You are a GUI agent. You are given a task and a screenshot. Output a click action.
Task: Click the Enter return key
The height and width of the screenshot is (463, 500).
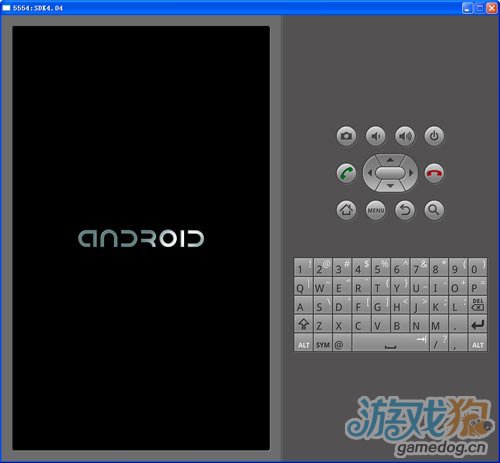coord(478,324)
